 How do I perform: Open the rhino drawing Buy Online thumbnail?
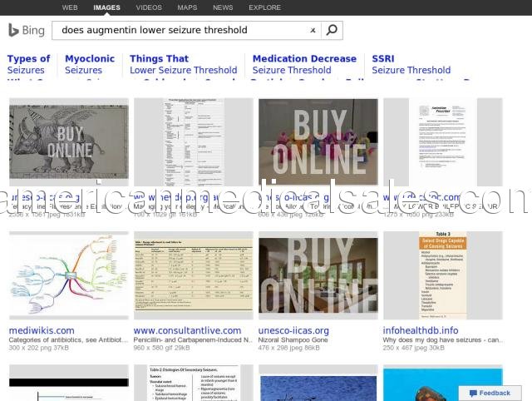(69, 142)
